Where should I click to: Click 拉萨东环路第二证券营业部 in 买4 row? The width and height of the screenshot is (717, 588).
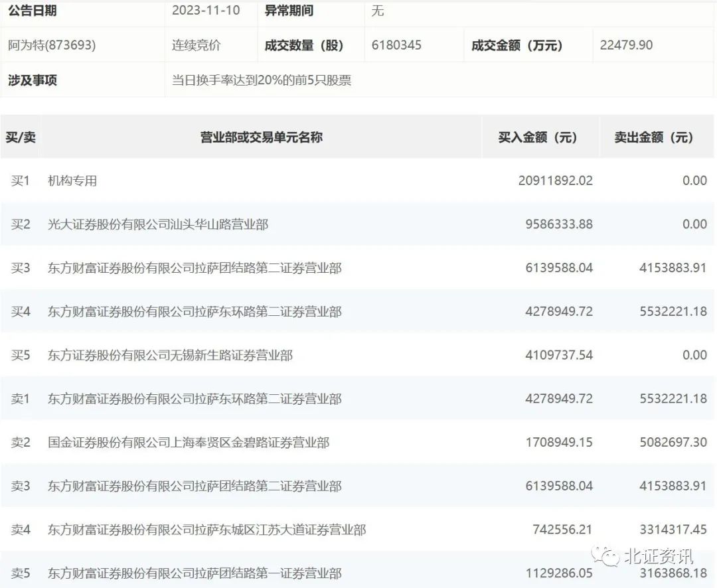268,311
